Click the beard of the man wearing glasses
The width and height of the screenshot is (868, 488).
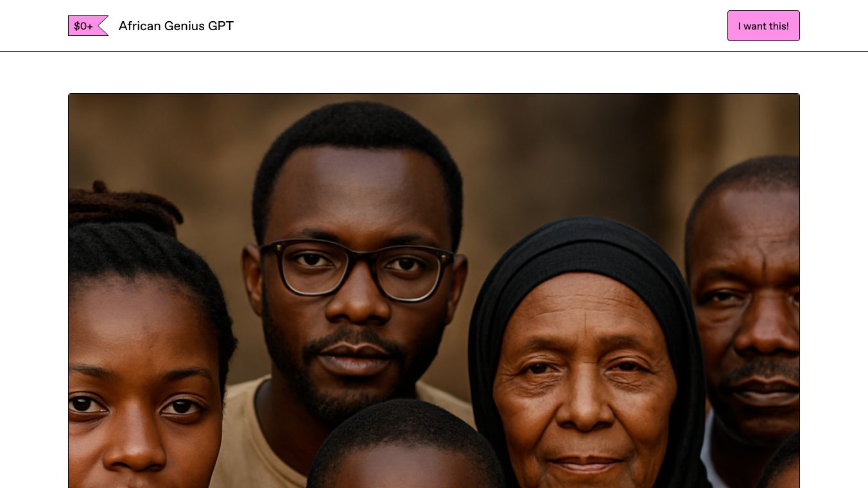[350, 379]
